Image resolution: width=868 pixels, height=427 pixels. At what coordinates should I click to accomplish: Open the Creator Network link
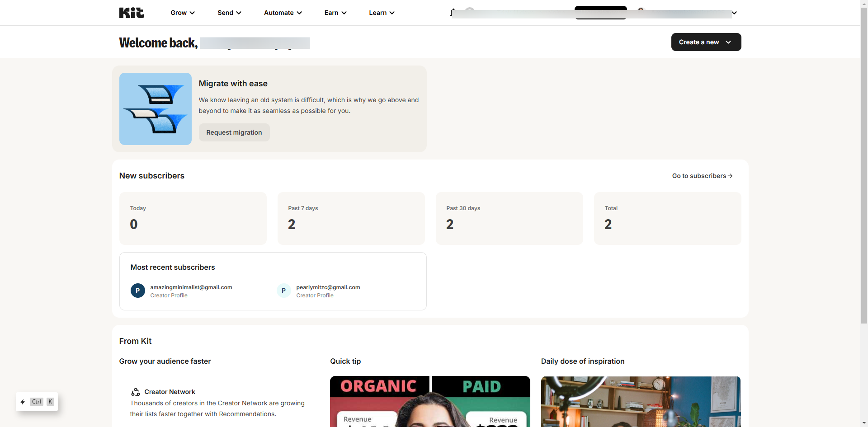[x=170, y=392]
